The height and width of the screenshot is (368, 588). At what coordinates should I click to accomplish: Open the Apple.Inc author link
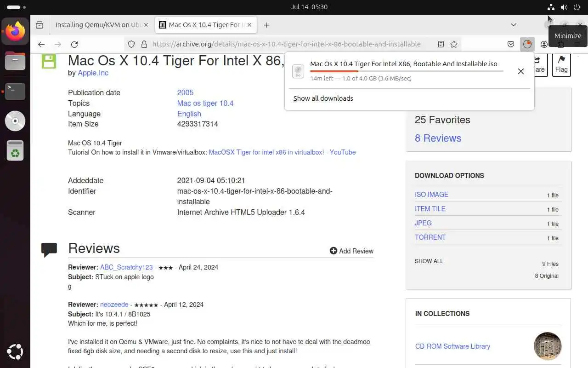93,73
